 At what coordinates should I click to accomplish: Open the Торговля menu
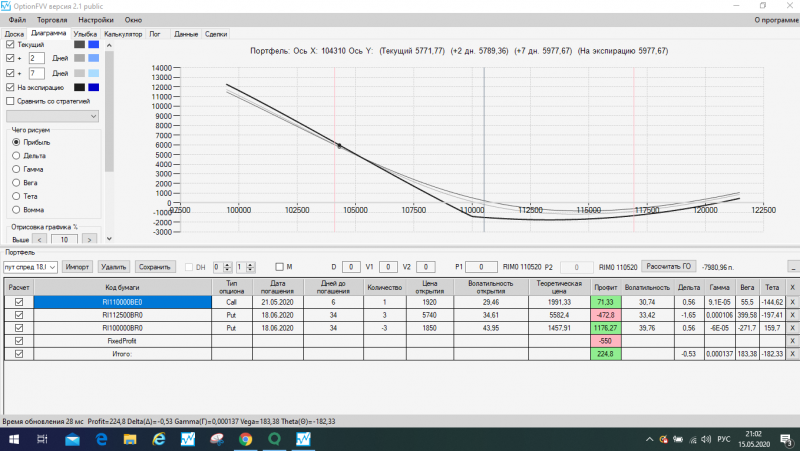pyautogui.click(x=52, y=20)
